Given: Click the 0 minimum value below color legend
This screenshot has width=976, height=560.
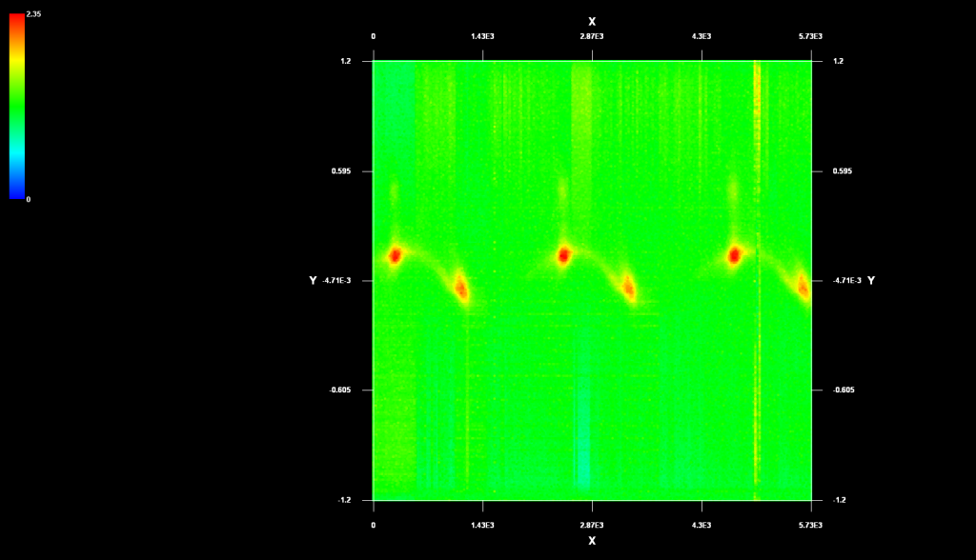Looking at the screenshot, I should click(x=28, y=199).
